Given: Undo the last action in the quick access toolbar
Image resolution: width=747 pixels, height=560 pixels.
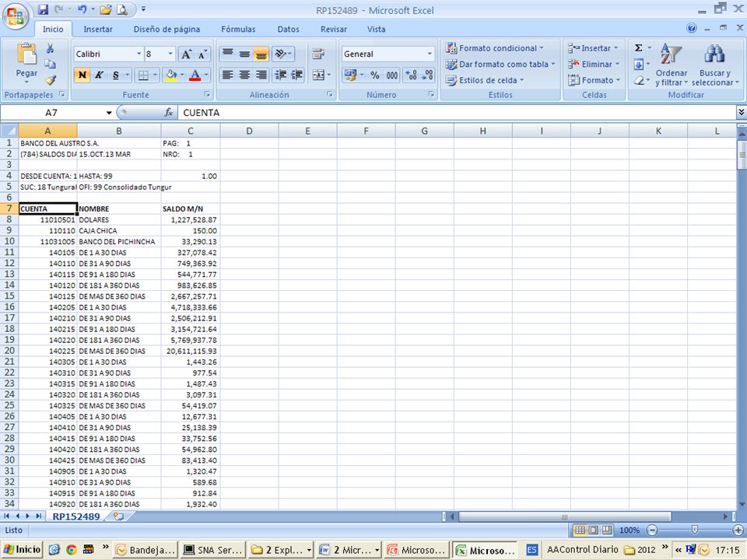Looking at the screenshot, I should [82, 9].
